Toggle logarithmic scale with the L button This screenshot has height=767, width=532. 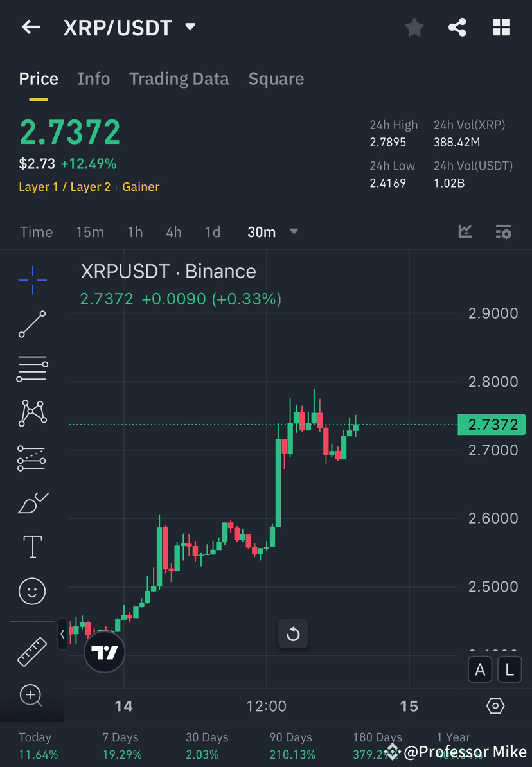[x=509, y=669]
